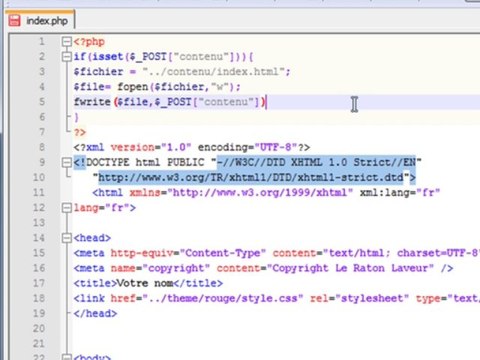Click xml:lang="fr" on line 11
The height and width of the screenshot is (360, 480).
(400, 193)
